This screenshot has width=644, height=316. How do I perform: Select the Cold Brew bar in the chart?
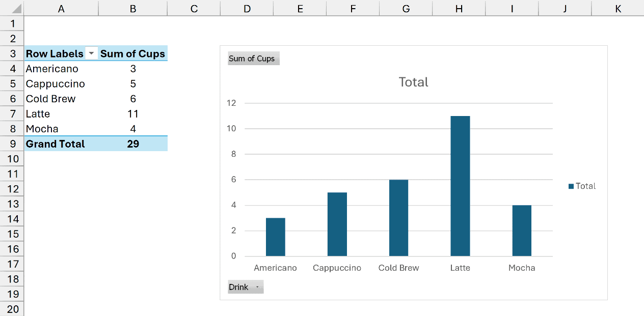tap(398, 218)
